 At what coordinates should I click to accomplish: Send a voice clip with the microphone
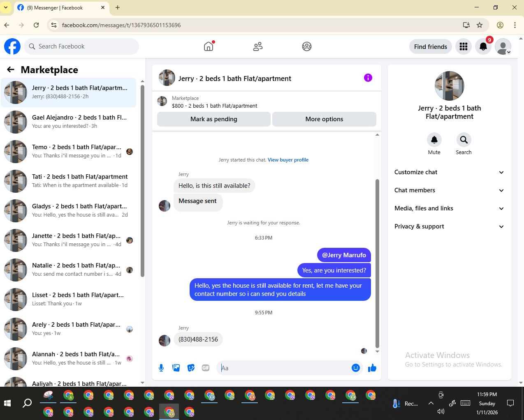[161, 368]
